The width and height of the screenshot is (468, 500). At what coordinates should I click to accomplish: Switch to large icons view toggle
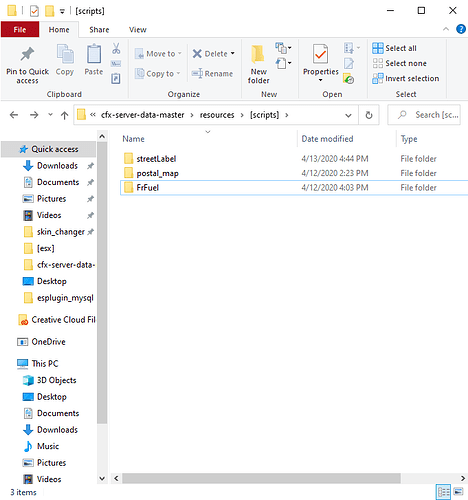coord(459,492)
